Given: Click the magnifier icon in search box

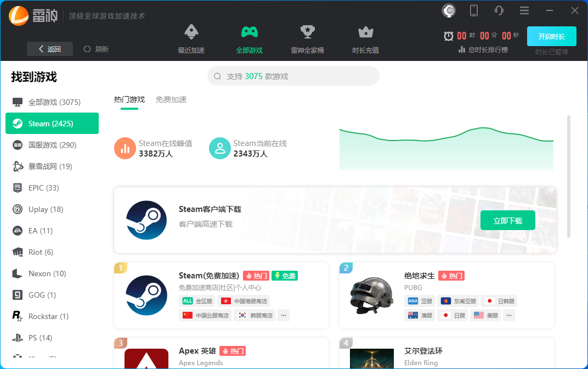Looking at the screenshot, I should point(218,76).
